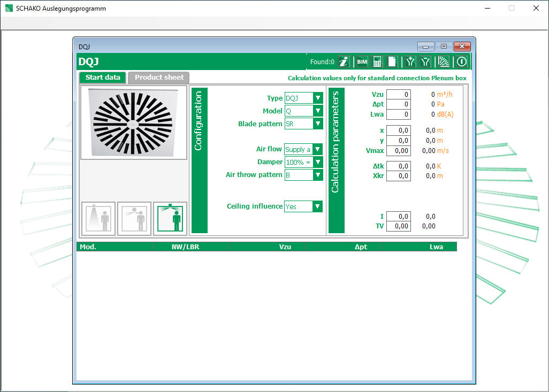Image resolution: width=549 pixels, height=392 pixels.
Task: Click the fan-shaped SCHAKO logo icon
Action: (444, 62)
